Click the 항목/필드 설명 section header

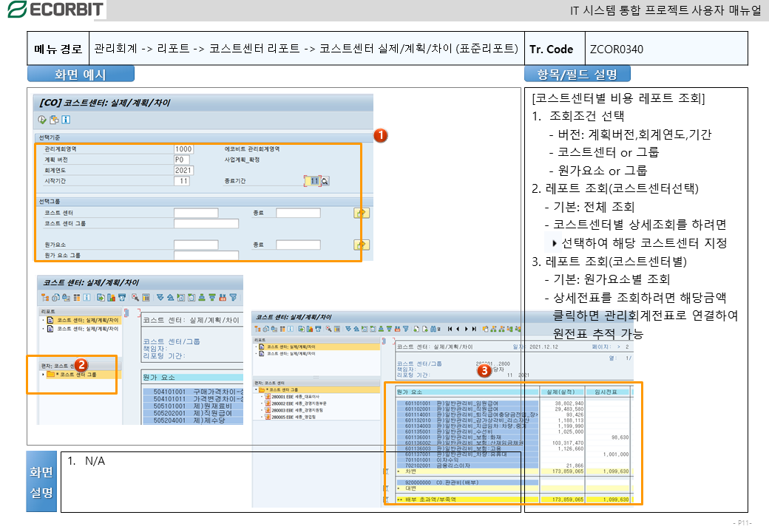pos(577,74)
